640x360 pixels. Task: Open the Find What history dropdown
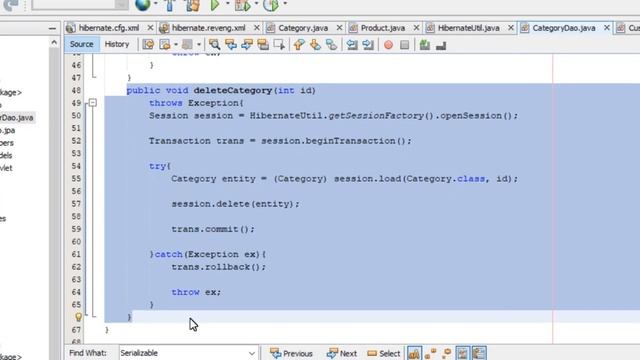[252, 353]
